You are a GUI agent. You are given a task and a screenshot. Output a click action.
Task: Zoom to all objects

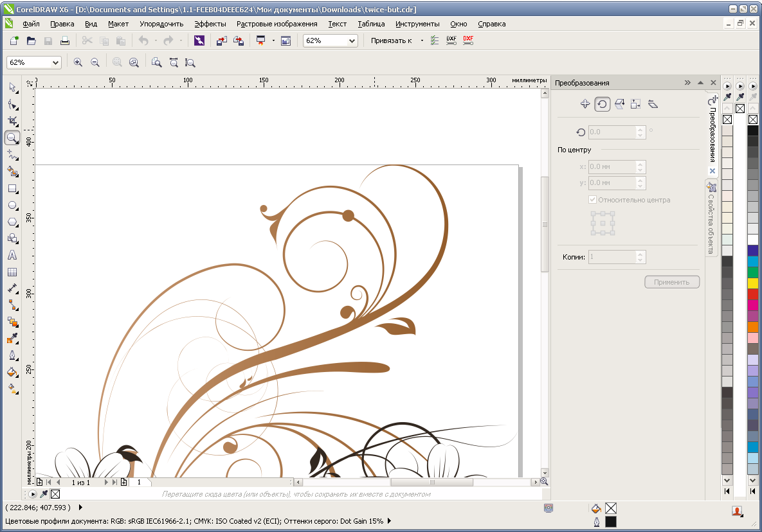[134, 62]
